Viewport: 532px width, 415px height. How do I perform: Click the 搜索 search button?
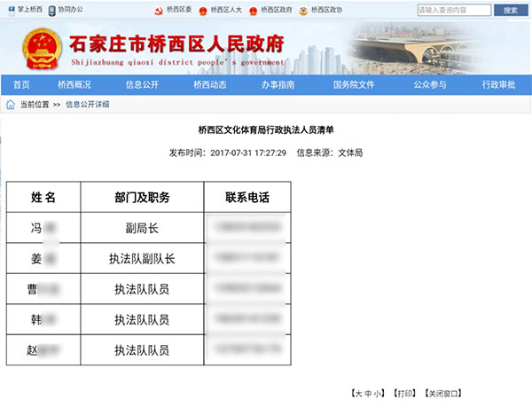click(x=511, y=10)
